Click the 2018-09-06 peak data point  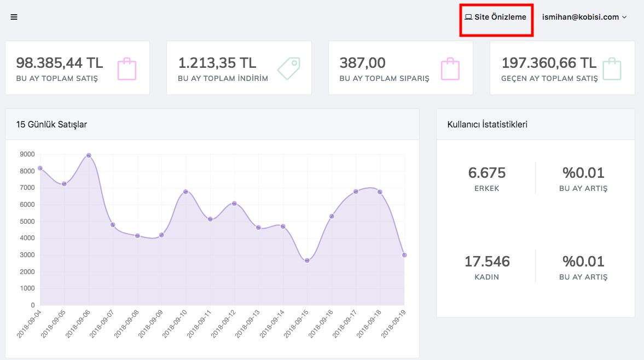click(x=89, y=155)
